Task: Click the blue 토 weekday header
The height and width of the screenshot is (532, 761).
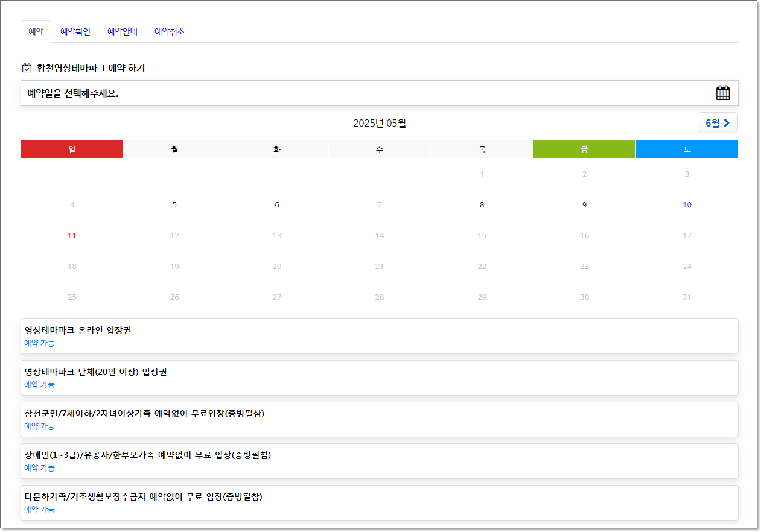Action: pos(687,149)
